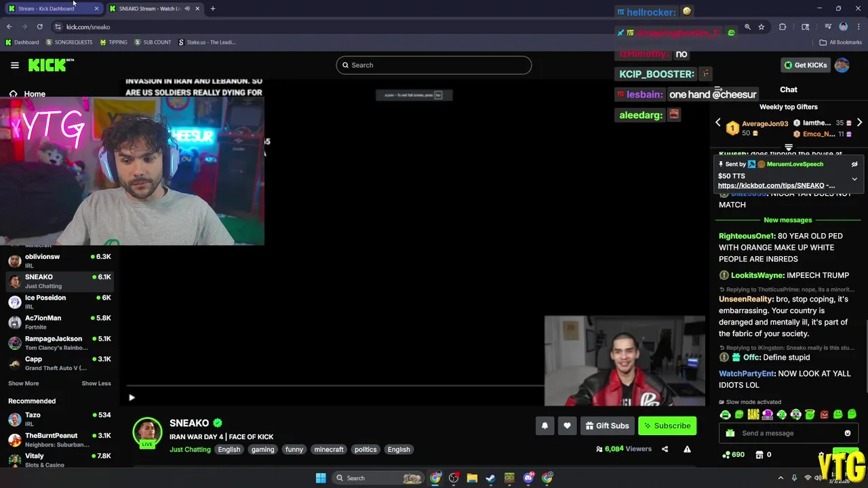This screenshot has width=868, height=488.
Task: Open Capp channel in sidebar
Action: [x=60, y=363]
